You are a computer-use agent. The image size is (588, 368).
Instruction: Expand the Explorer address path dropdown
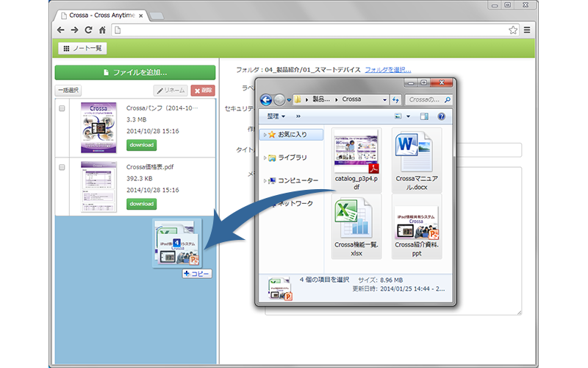[384, 99]
